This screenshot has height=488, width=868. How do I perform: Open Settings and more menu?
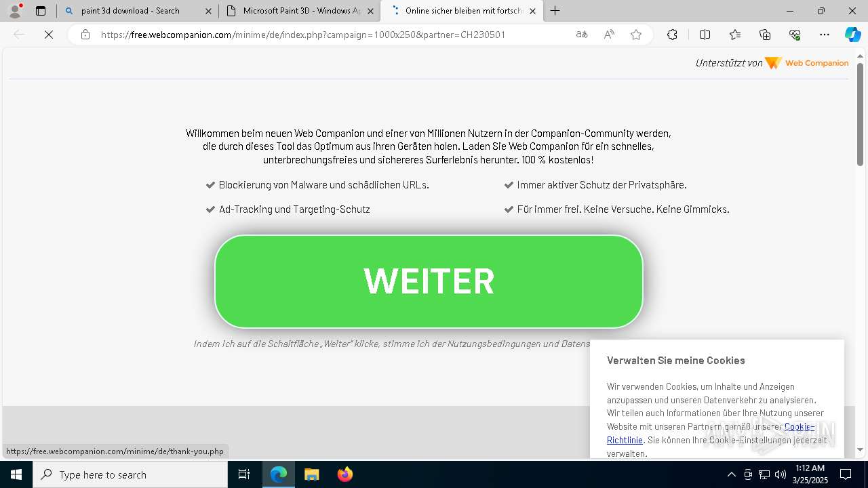click(x=825, y=35)
